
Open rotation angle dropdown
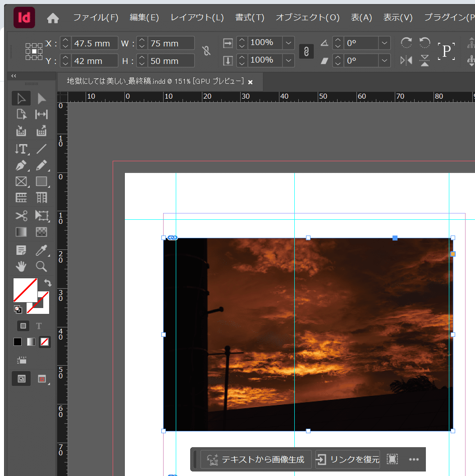click(x=384, y=43)
